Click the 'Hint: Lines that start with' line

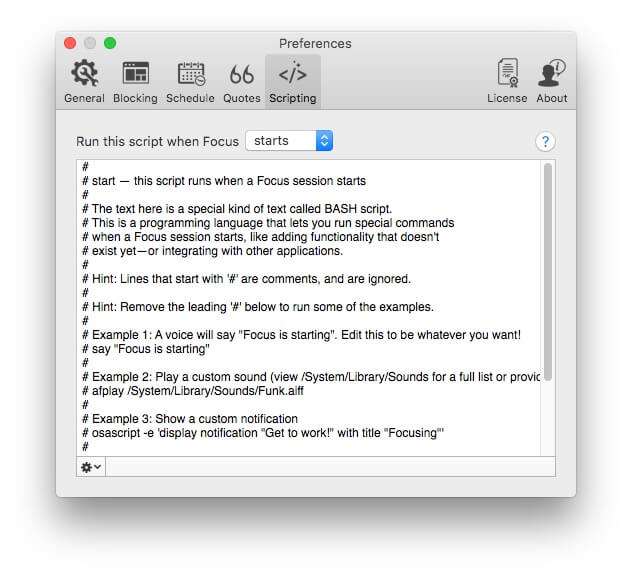point(246,279)
